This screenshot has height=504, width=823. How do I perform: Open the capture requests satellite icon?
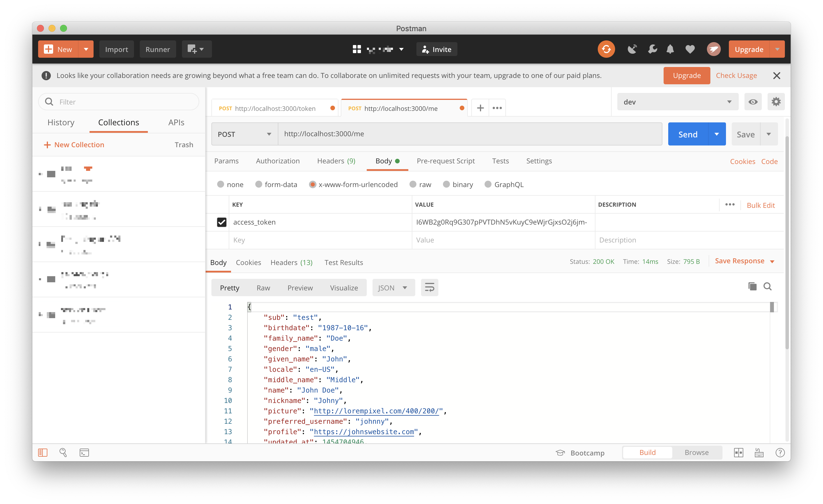632,49
